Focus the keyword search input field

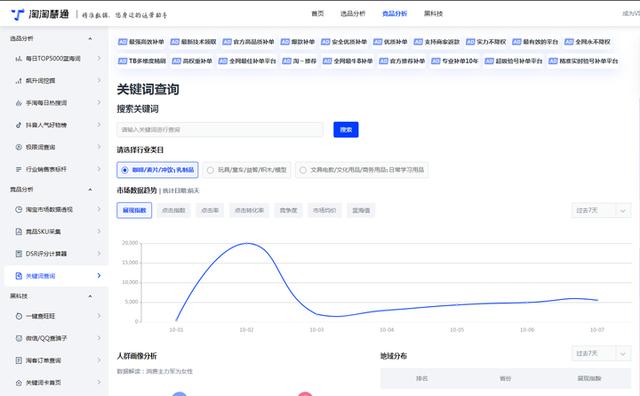[x=220, y=129]
